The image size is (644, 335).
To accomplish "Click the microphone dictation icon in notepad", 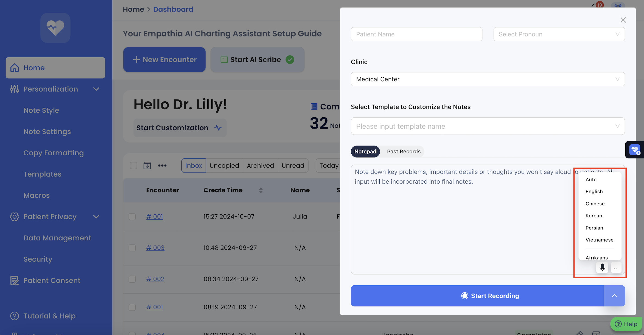I will (602, 268).
